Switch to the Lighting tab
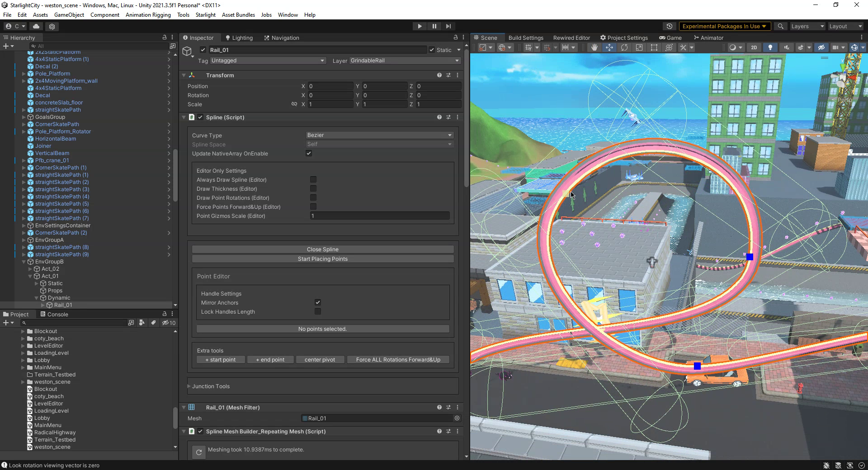 239,38
